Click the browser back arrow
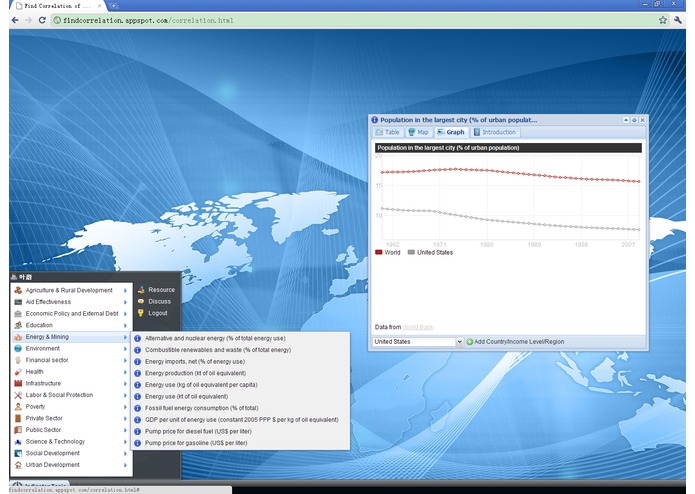 coord(15,20)
